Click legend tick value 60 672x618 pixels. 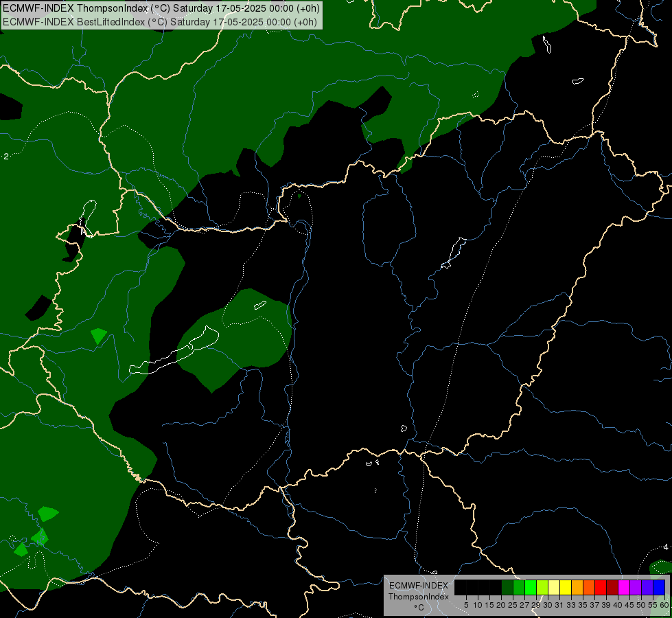(x=664, y=605)
